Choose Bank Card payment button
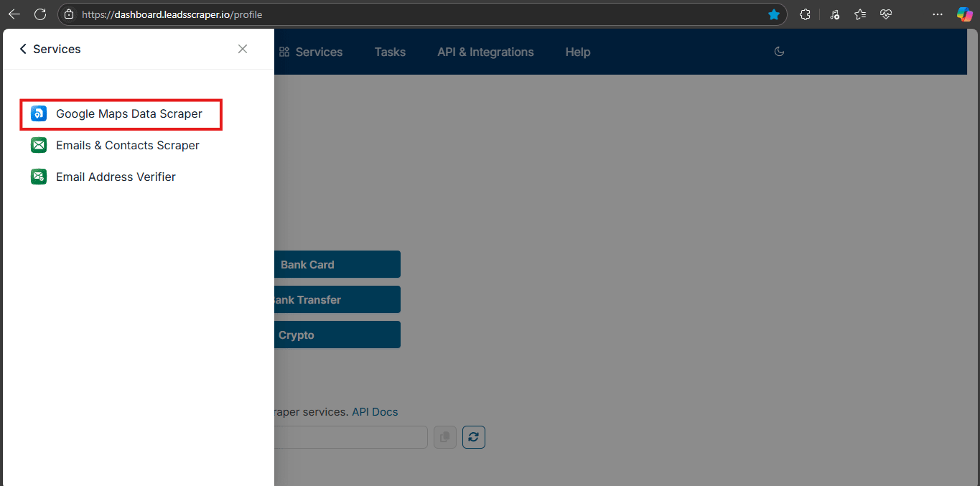980x486 pixels. (x=337, y=264)
